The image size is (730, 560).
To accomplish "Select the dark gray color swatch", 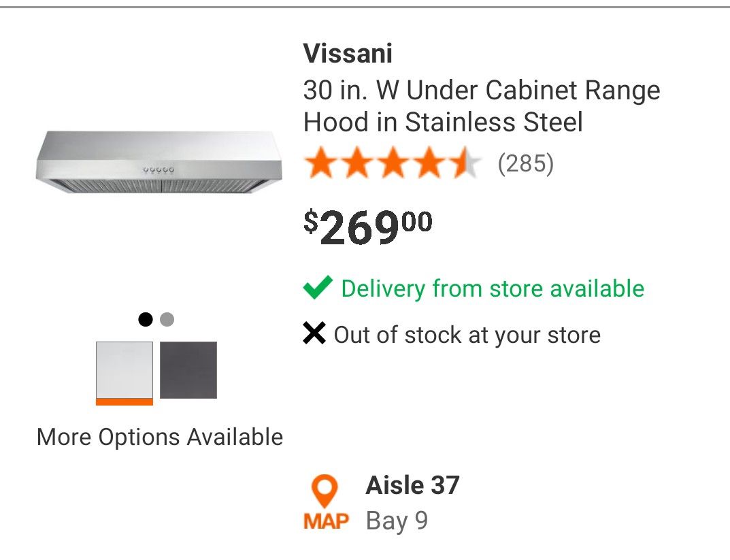I will [x=188, y=370].
